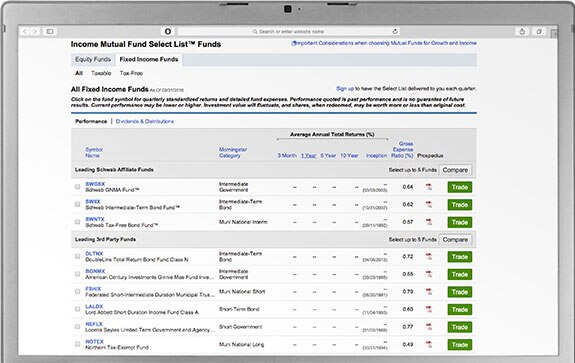Screen dimensions: 575x363
Task: Open SWGSX fund symbol link
Action: coord(95,184)
